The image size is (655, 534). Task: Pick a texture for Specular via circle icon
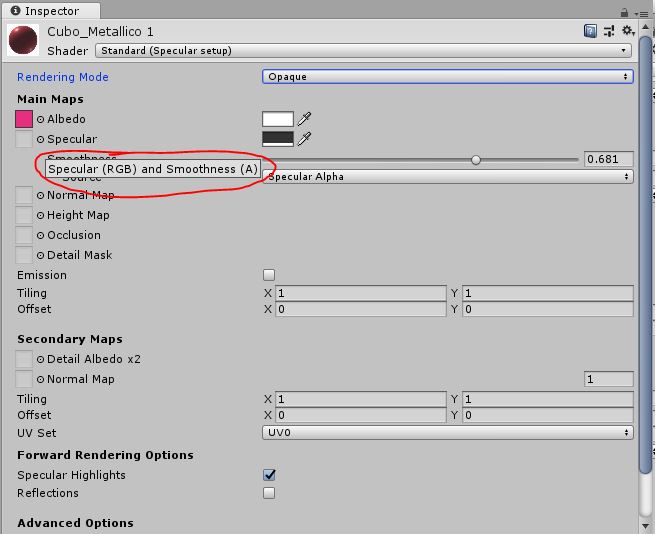[40, 140]
